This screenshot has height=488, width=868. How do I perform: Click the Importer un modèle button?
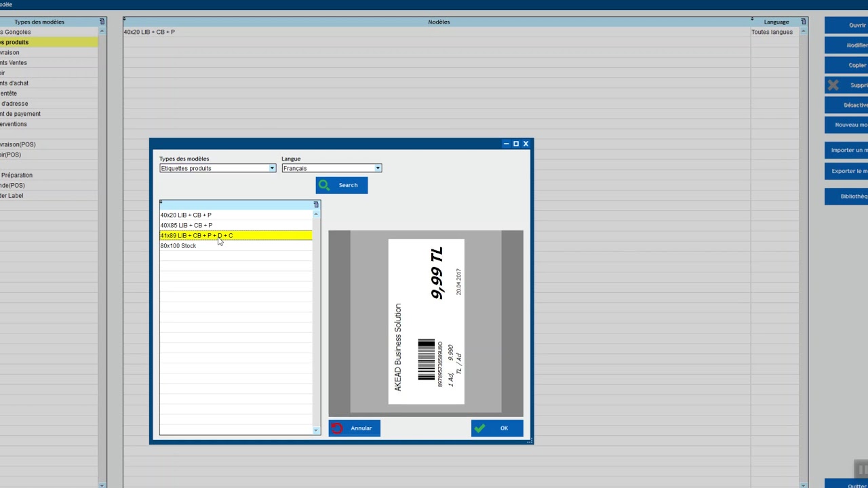[x=846, y=150]
